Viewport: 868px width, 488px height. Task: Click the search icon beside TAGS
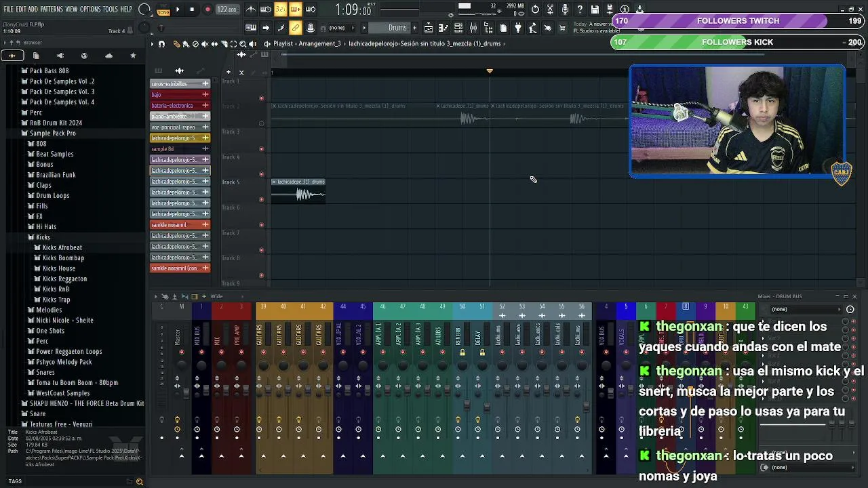tap(140, 482)
